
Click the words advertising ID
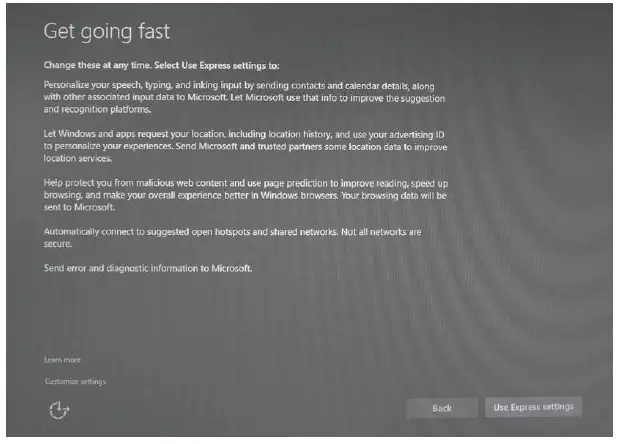(x=417, y=135)
